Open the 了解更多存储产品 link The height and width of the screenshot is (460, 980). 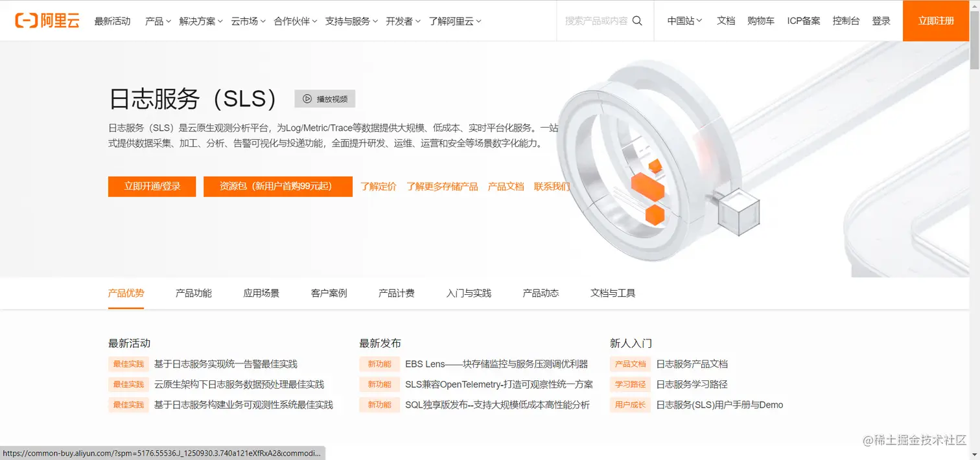442,187
